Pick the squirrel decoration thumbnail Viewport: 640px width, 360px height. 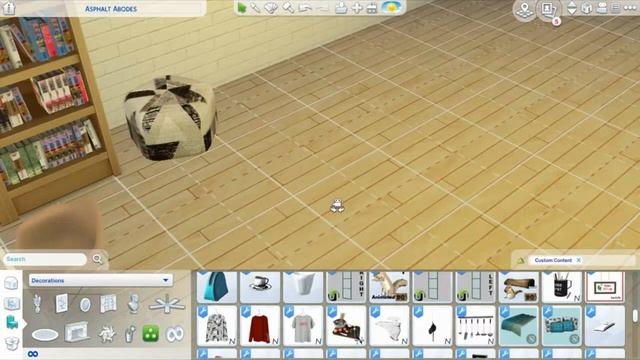[389, 287]
